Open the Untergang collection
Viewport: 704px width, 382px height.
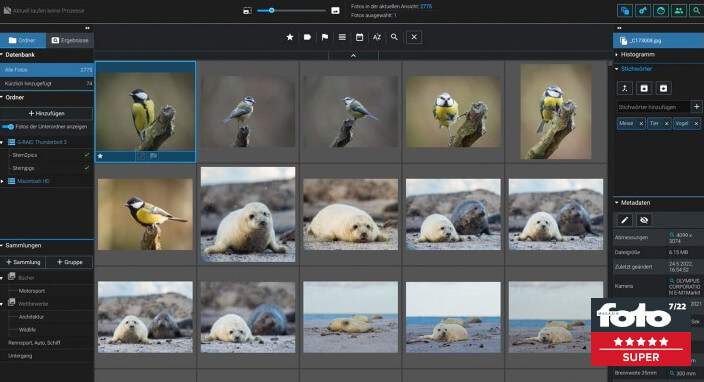pyautogui.click(x=20, y=356)
